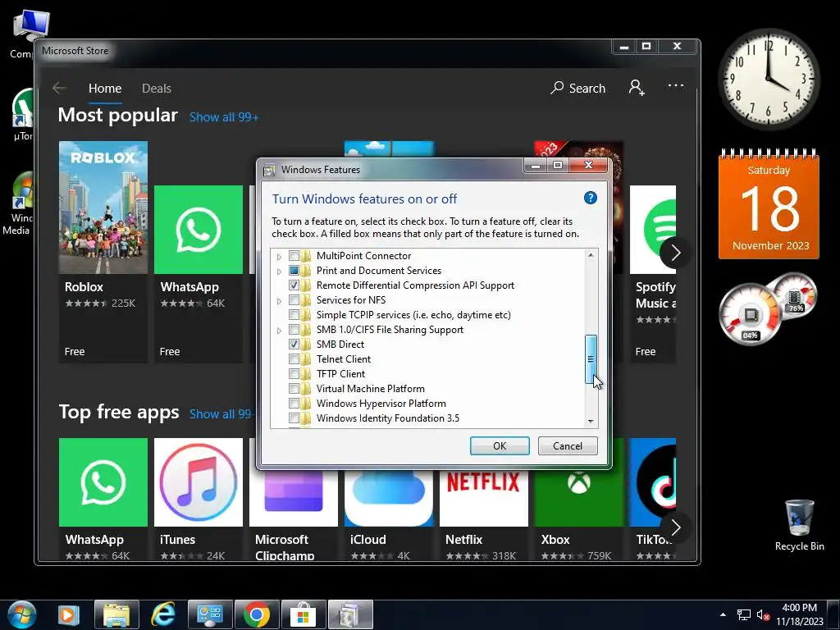Viewport: 840px width, 630px height.
Task: Switch to the Home tab in Store
Action: click(105, 89)
